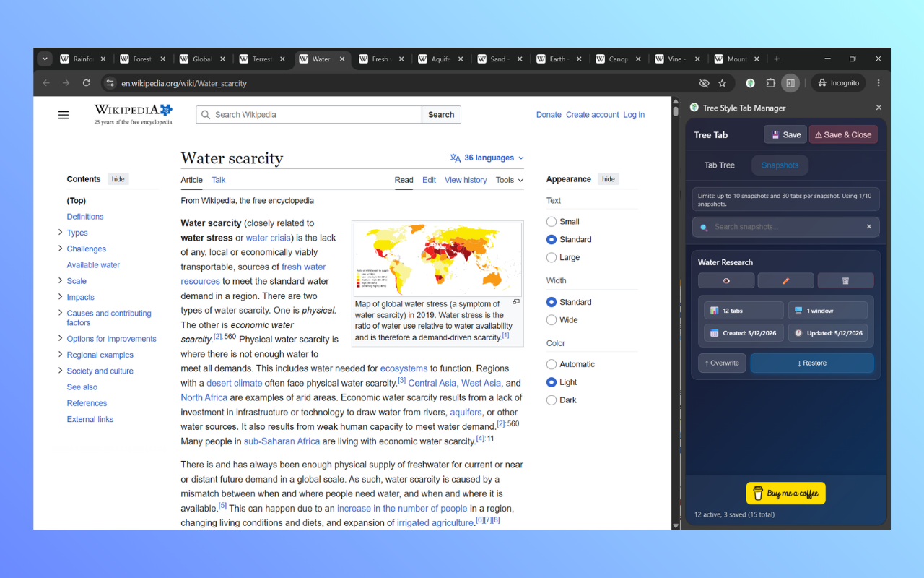This screenshot has height=578, width=924.
Task: Bookmark this page with the star icon
Action: [722, 83]
